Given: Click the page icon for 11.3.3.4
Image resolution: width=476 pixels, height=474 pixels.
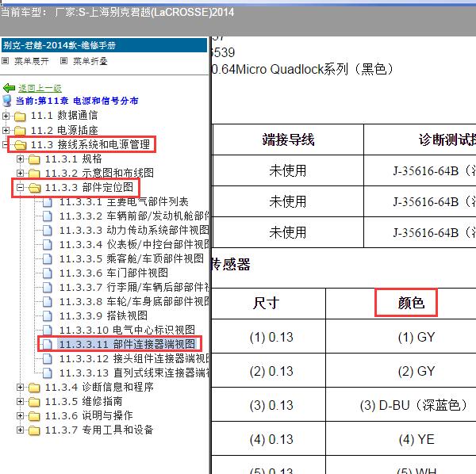Looking at the screenshot, I should pos(48,245).
